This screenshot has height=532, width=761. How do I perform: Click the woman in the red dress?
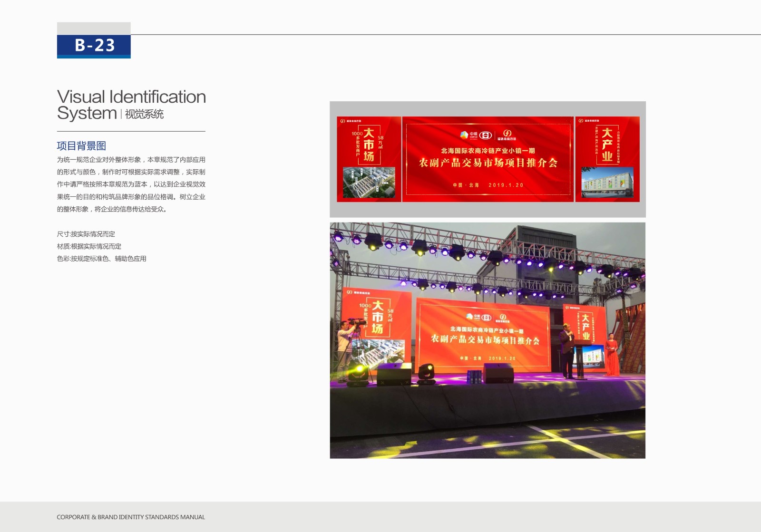(x=612, y=357)
